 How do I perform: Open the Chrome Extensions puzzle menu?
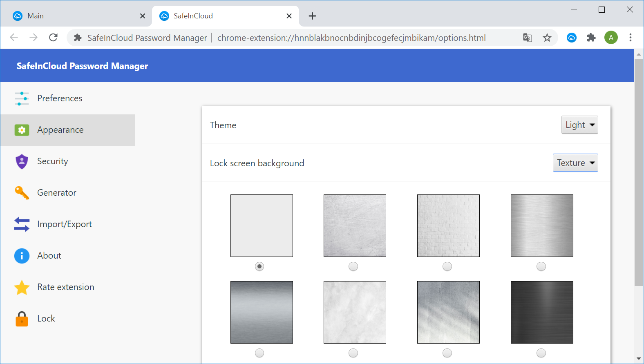coord(591,38)
